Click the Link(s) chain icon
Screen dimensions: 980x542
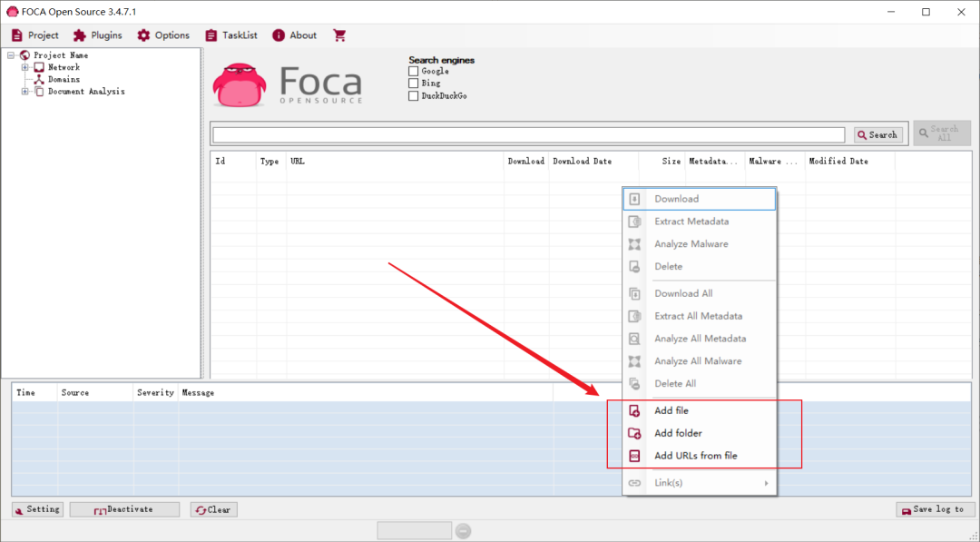[x=634, y=483]
